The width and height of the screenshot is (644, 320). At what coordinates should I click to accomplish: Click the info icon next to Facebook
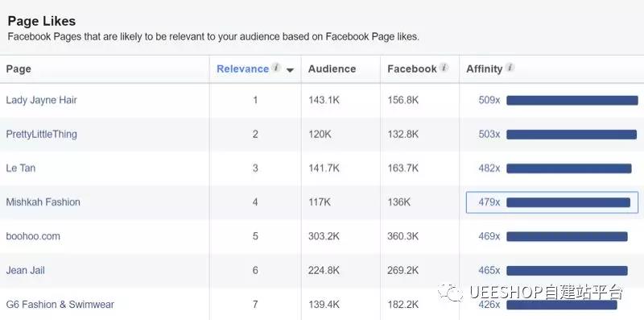[444, 68]
